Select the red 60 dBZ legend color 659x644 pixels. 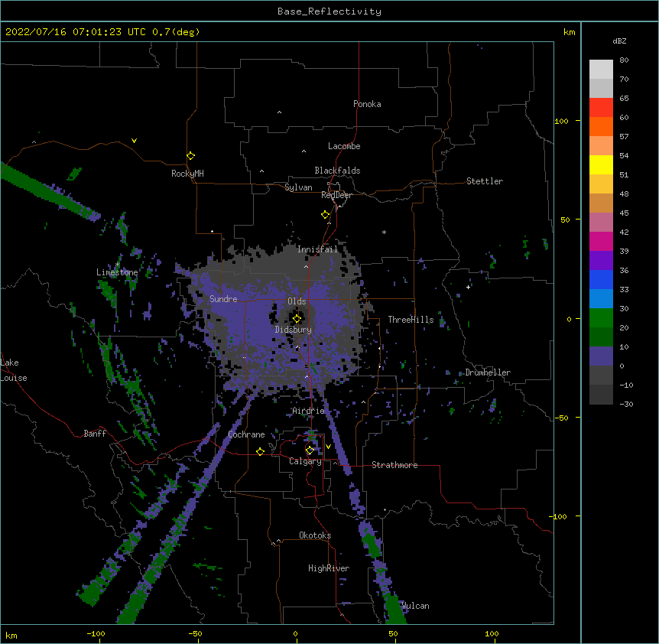(x=601, y=107)
